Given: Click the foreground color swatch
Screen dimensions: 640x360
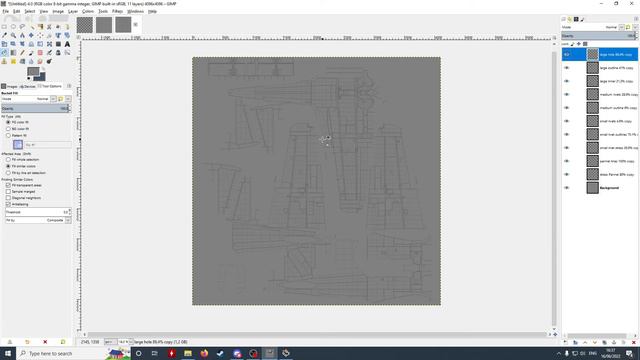Looking at the screenshot, I should coord(33,72).
